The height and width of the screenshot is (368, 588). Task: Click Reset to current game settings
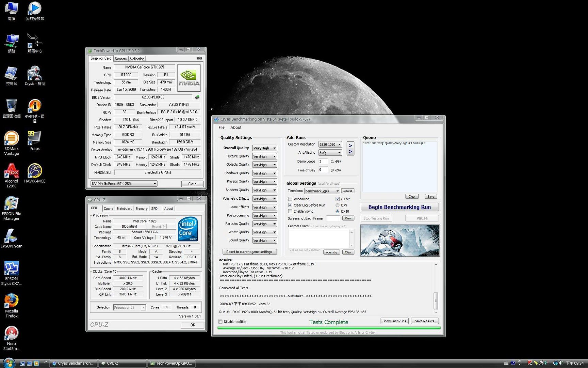point(249,252)
